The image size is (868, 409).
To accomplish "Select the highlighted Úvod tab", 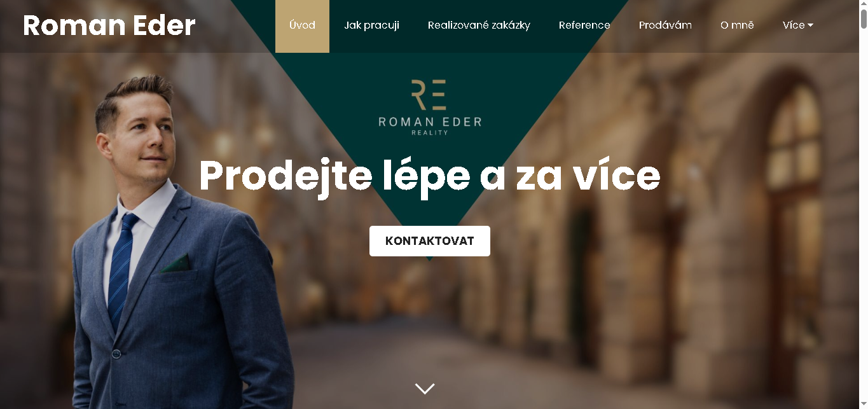I will point(302,26).
